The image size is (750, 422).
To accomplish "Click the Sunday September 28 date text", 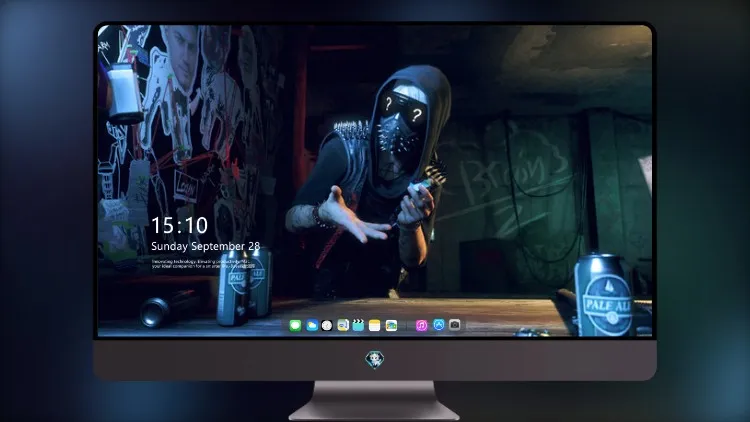I will [205, 246].
